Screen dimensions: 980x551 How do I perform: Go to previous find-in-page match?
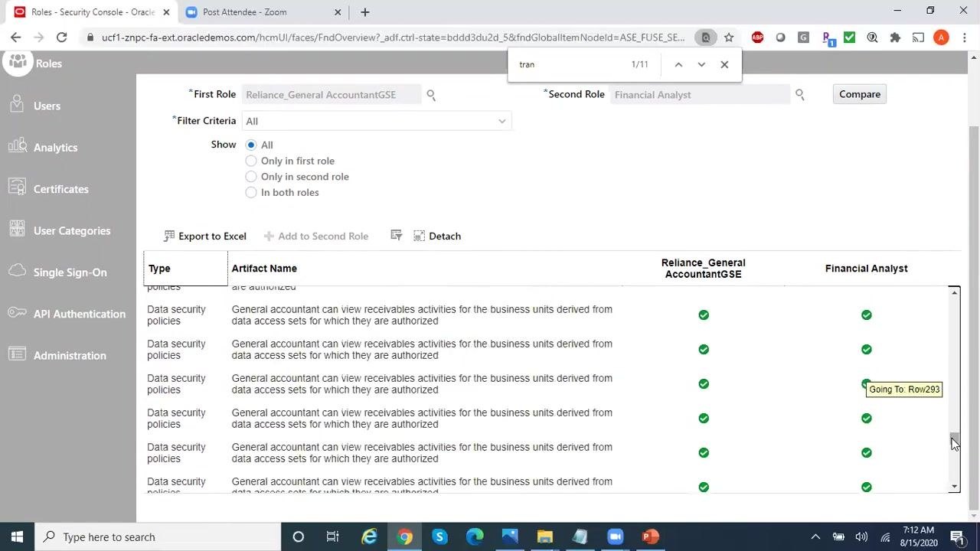click(678, 64)
